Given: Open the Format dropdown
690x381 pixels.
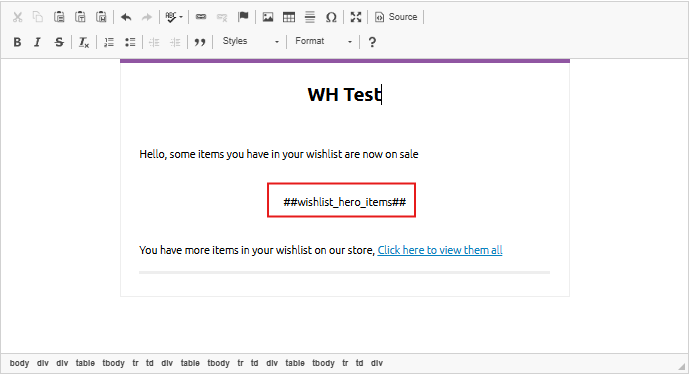Looking at the screenshot, I should coord(323,41).
